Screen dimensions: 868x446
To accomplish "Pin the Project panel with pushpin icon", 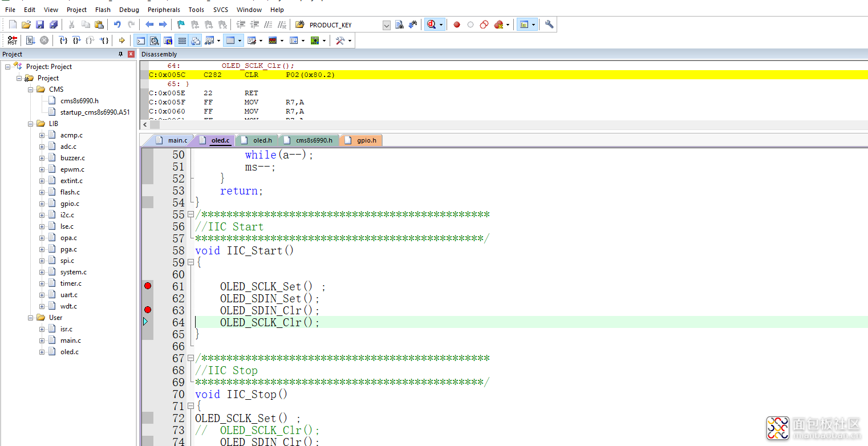I will [120, 54].
